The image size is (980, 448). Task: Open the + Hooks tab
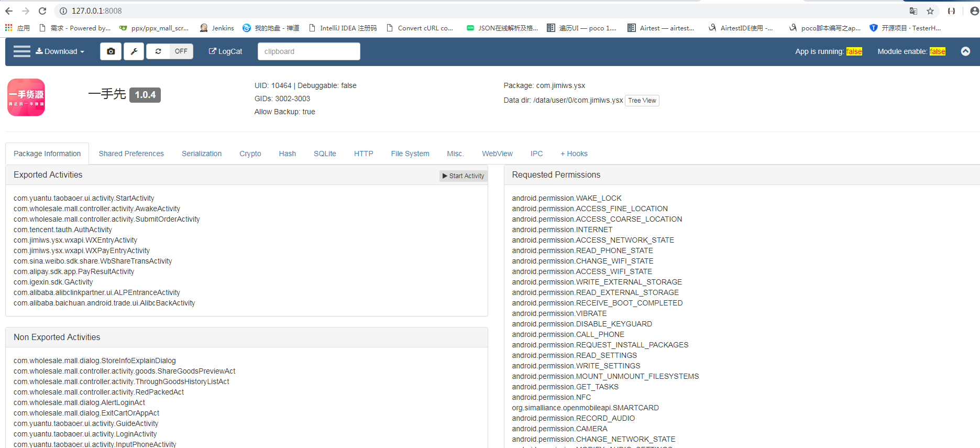(574, 154)
